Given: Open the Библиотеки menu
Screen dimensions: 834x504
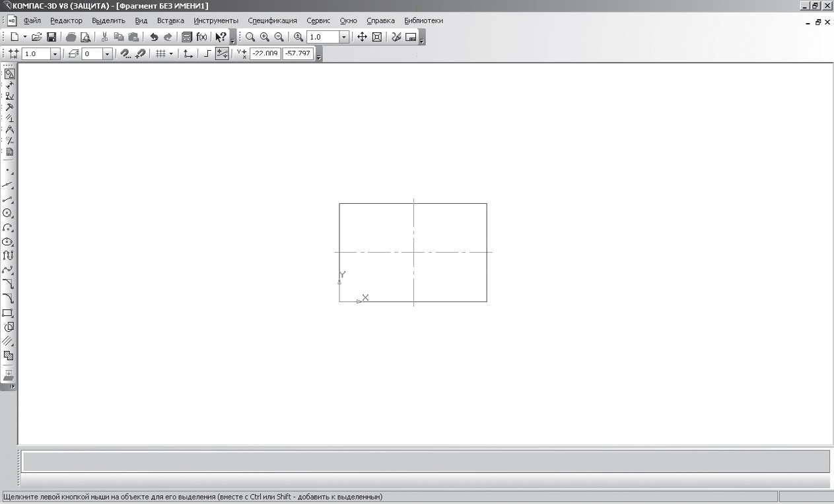Looking at the screenshot, I should [x=423, y=20].
